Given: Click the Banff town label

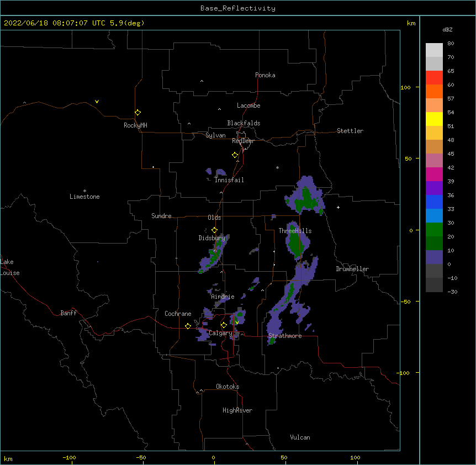Looking at the screenshot, I should tap(68, 313).
